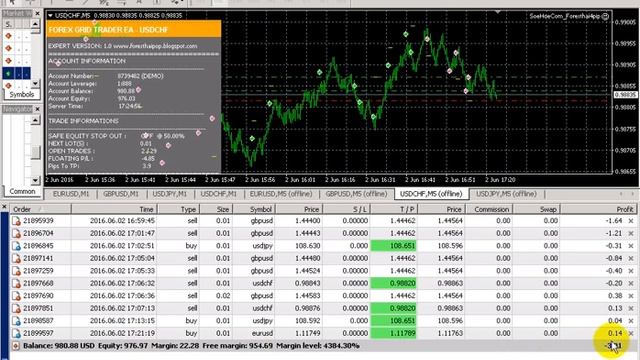The width and height of the screenshot is (640, 360).
Task: Open the EURUSD,M5 (offline) chart tab
Action: pos(281,194)
